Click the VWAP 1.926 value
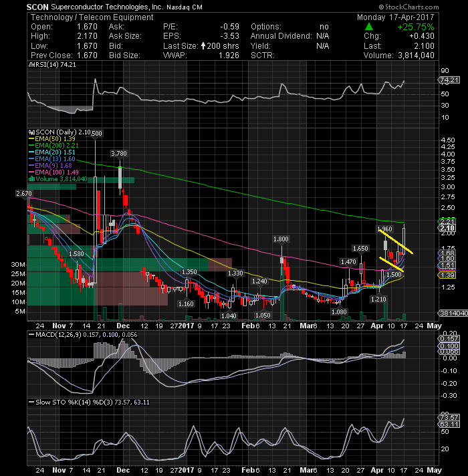The height and width of the screenshot is (476, 468). pyautogui.click(x=229, y=55)
